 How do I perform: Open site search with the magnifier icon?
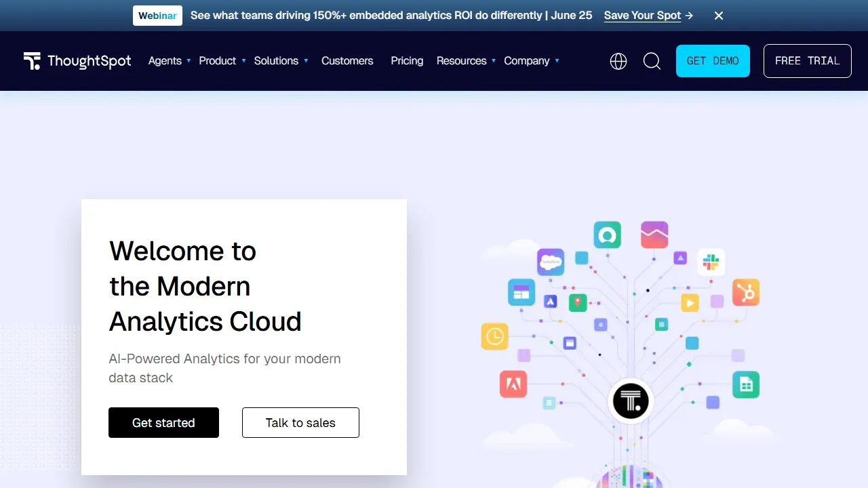(x=652, y=62)
